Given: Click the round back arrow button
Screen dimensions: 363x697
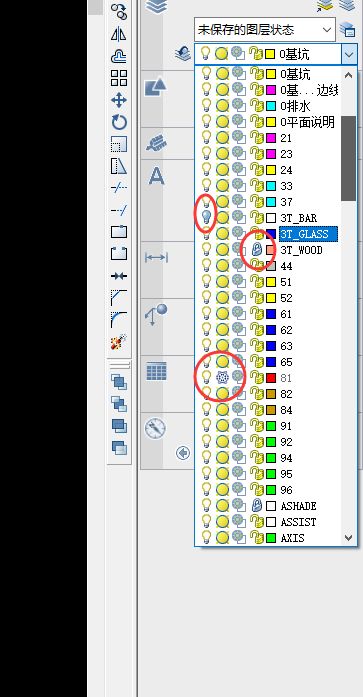Looking at the screenshot, I should click(183, 453).
